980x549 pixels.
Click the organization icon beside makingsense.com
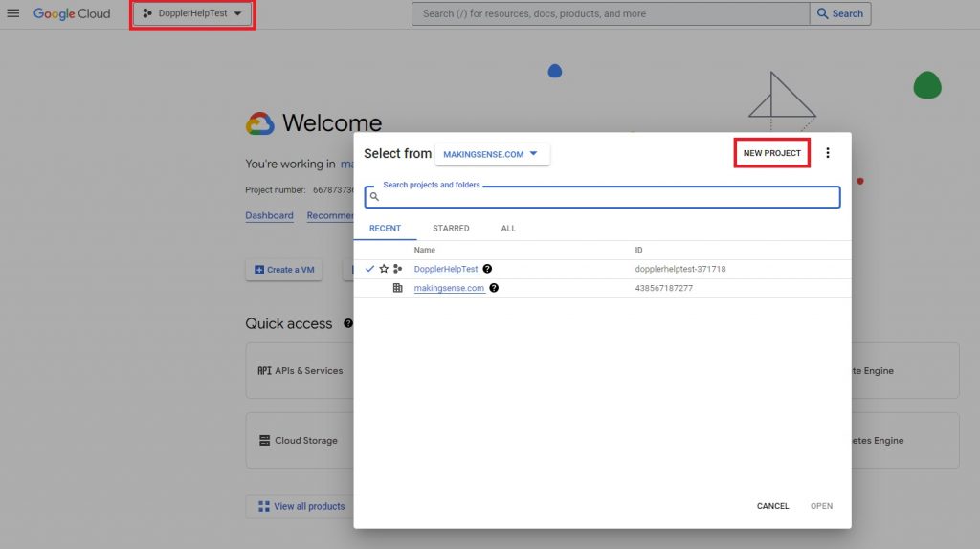tap(397, 288)
